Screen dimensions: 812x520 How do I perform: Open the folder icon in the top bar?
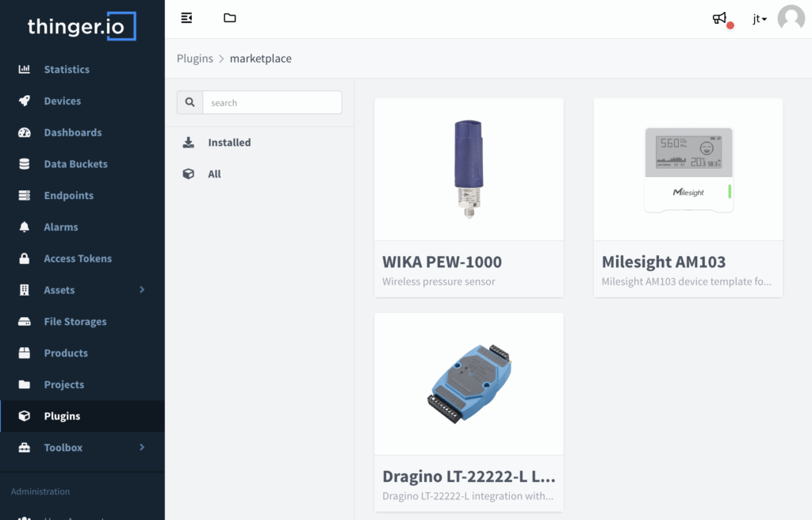click(x=230, y=18)
